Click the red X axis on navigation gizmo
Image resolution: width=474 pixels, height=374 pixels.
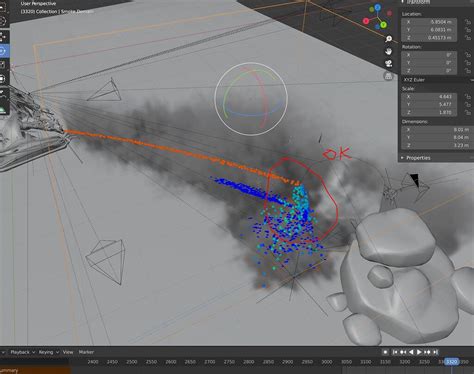tap(366, 21)
